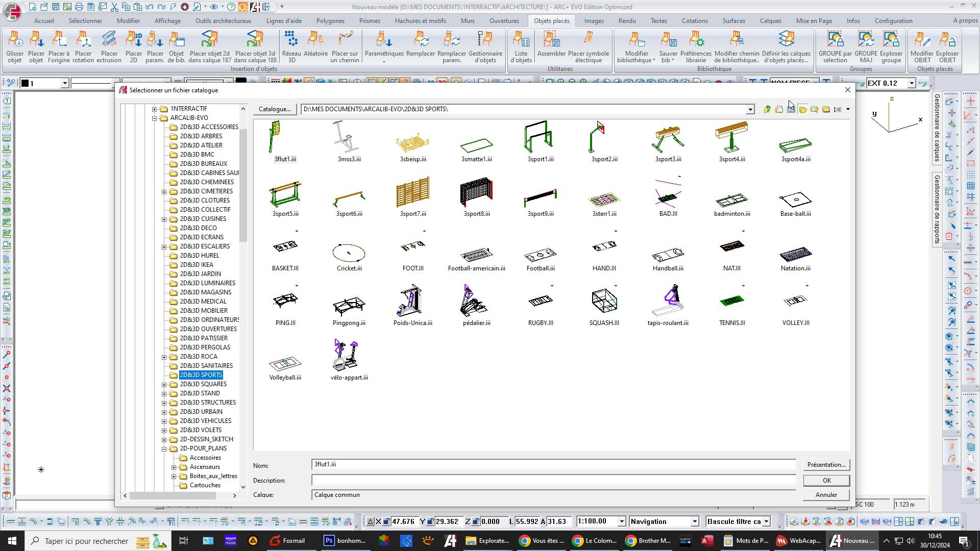Open the catalogue path dropdown
This screenshot has height=551, width=980.
(x=750, y=110)
